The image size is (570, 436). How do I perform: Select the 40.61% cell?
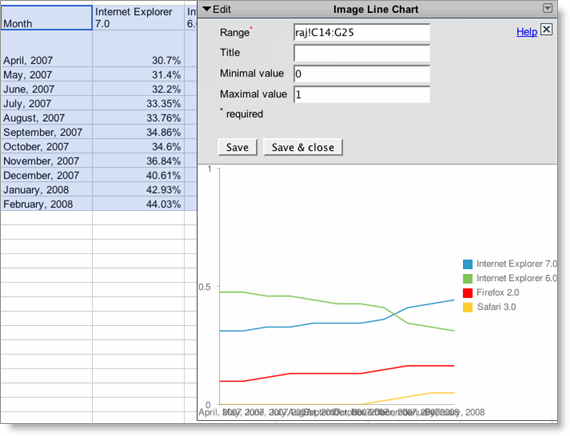pos(139,175)
